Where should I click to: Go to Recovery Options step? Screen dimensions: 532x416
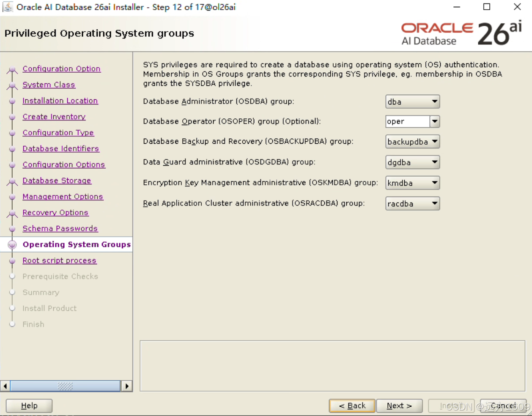pyautogui.click(x=55, y=213)
